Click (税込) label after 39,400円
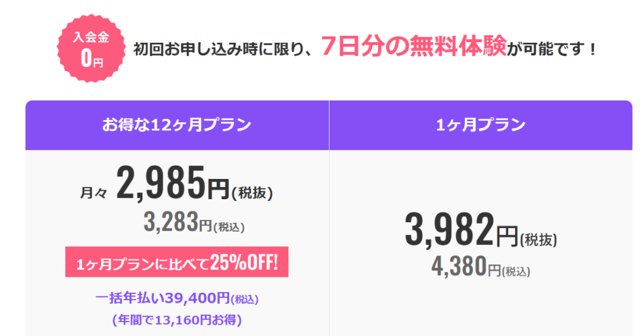Image resolution: width=644 pixels, height=336 pixels. pos(245,301)
